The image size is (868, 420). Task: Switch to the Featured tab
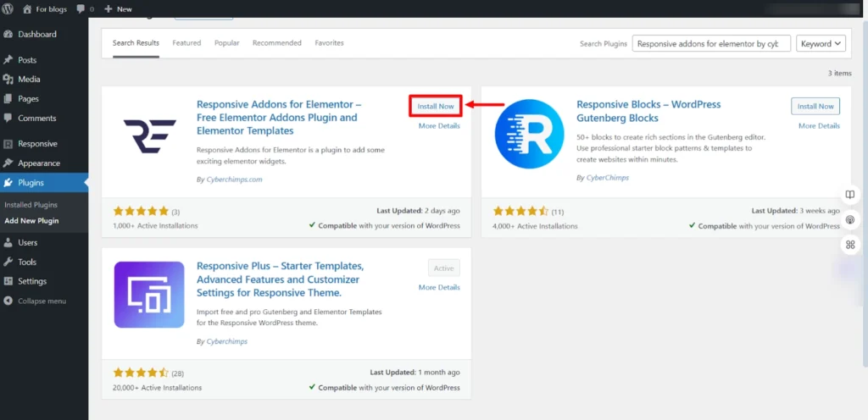[186, 43]
